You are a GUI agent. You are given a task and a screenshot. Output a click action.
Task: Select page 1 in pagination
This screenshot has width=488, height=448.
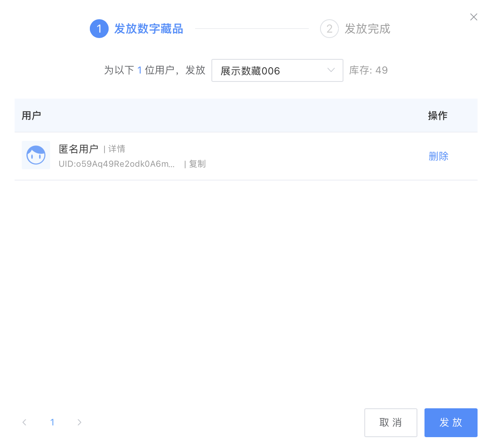tap(52, 422)
